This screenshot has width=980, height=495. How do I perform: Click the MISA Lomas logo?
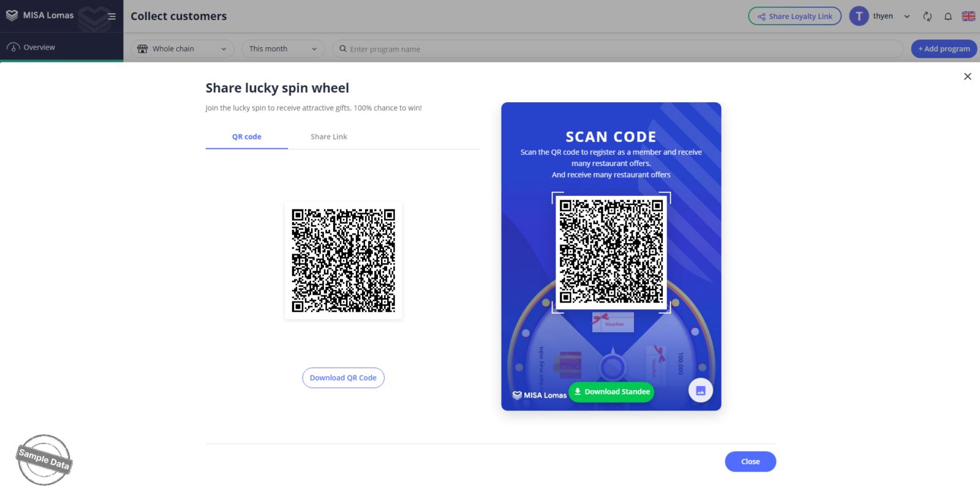pos(40,15)
